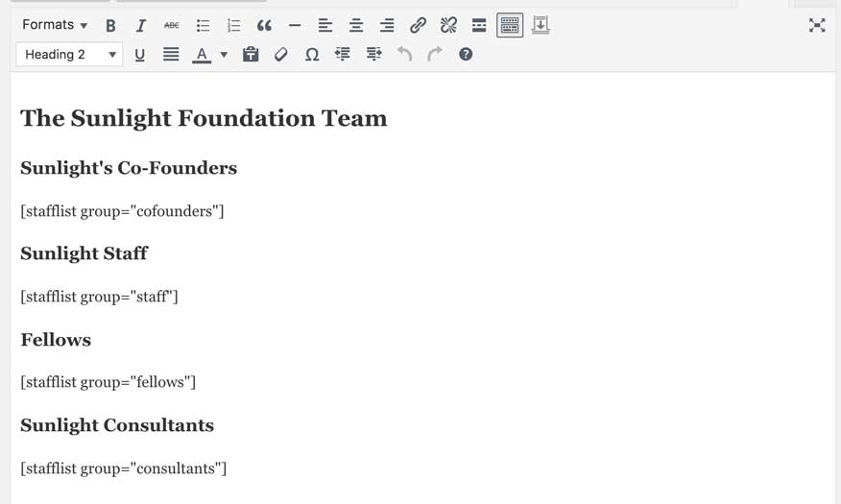Place cursor in 'The Sunlight Foundation Team' heading
Viewport: 841px width, 504px height.
coord(204,118)
